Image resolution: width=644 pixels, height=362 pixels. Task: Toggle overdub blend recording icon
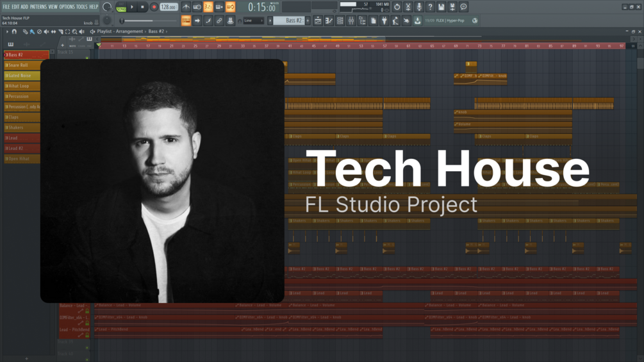tap(219, 7)
